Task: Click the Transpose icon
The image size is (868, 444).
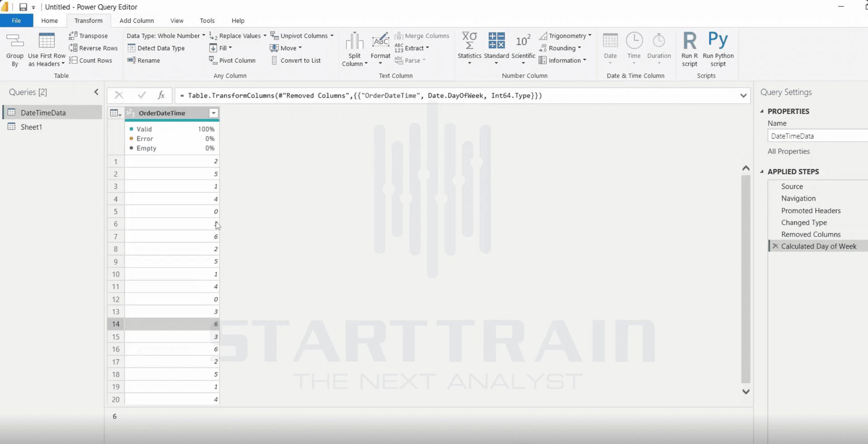Action: point(73,35)
